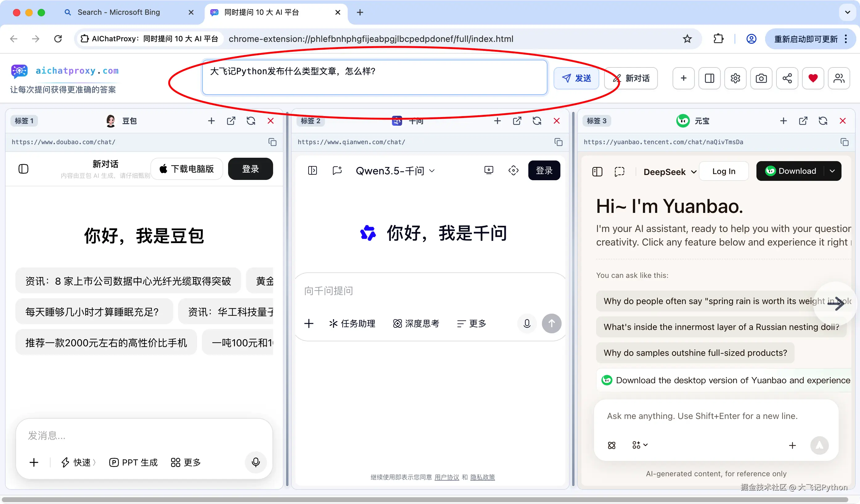Switch to Search - Microsoft Bing tab
This screenshot has height=504, width=860.
pyautogui.click(x=118, y=12)
